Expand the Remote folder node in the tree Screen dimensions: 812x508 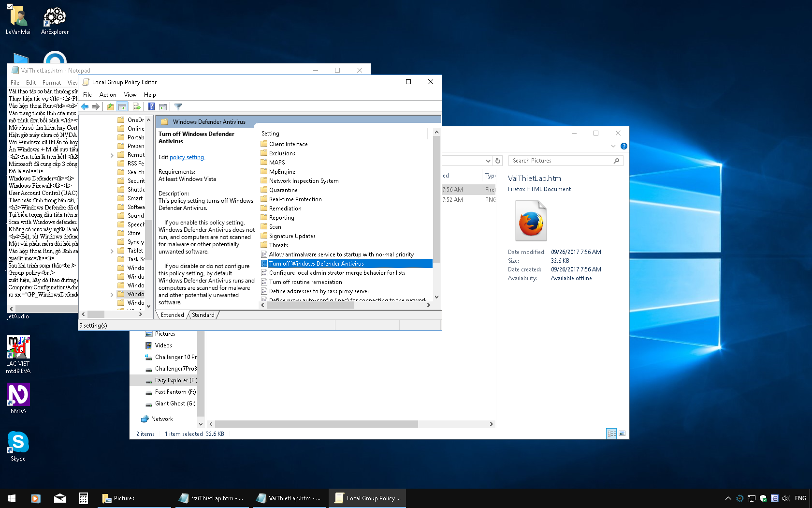(x=112, y=154)
